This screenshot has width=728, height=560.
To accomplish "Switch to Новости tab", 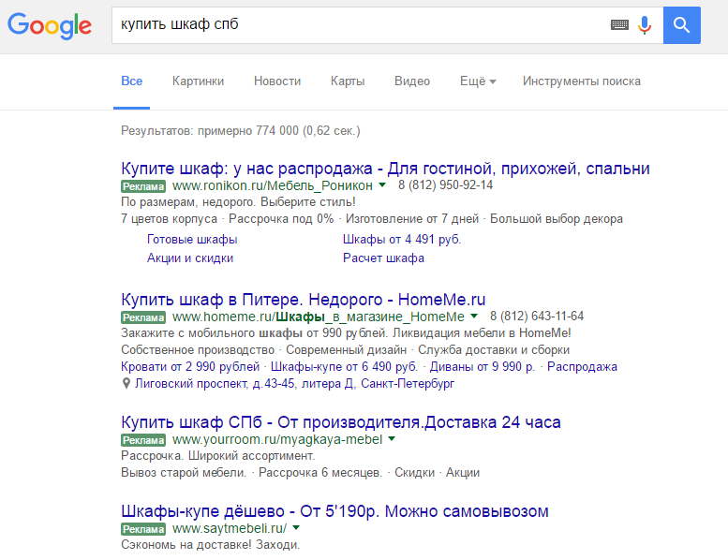I will [277, 81].
